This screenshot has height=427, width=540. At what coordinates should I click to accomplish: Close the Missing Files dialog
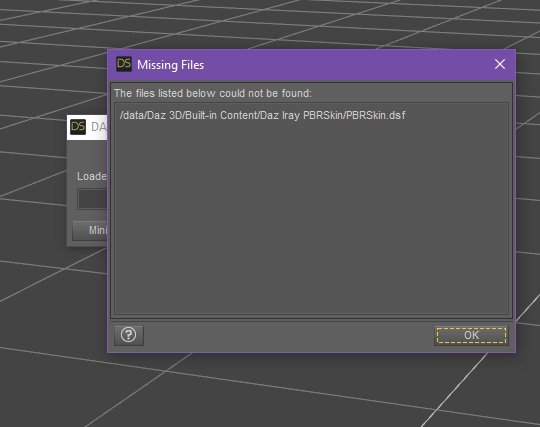[x=500, y=64]
